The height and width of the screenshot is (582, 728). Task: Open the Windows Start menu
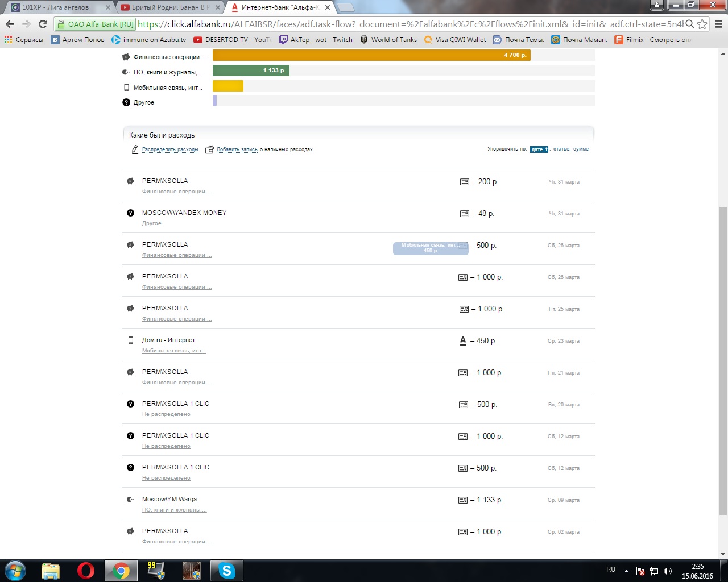pyautogui.click(x=15, y=571)
